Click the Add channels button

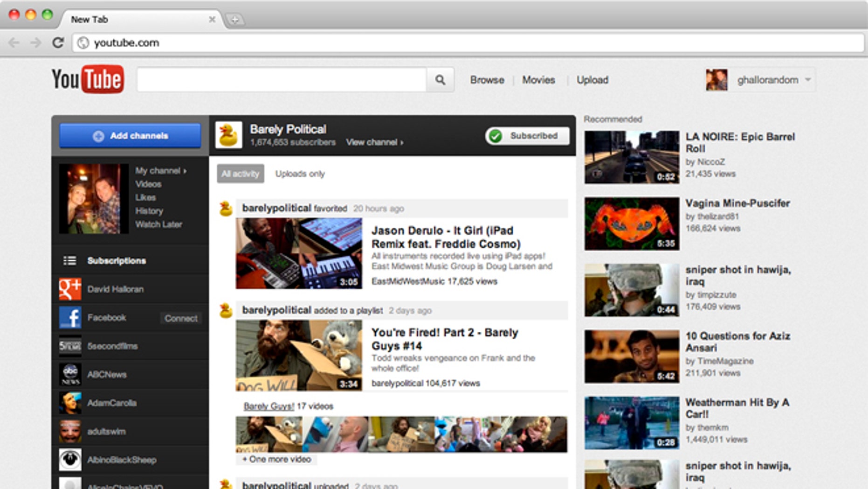coord(130,136)
